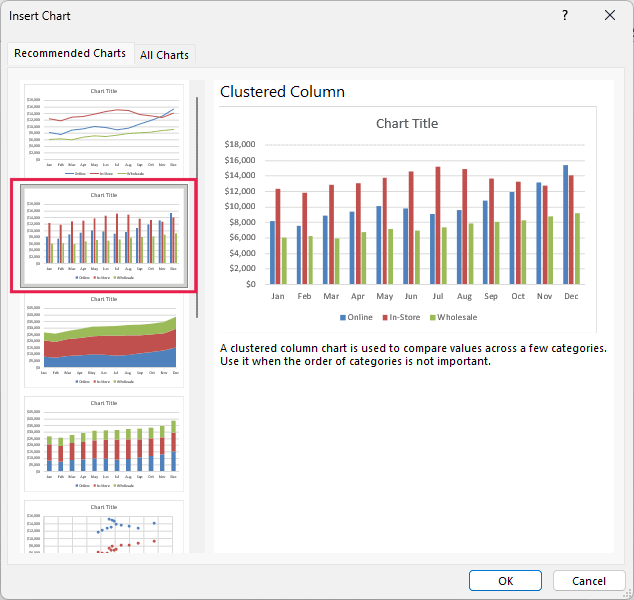Screen dimensions: 634x600
Task: Choose the clustered column chart thumbnail
Action: (104, 236)
